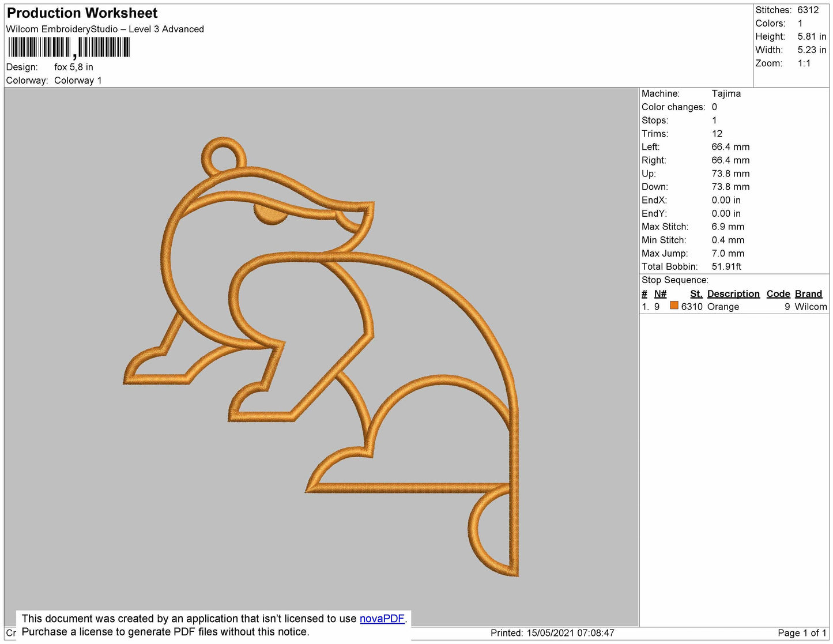Viewport: 833px width, 644px height.
Task: Click the Machine value Tajima
Action: point(726,93)
